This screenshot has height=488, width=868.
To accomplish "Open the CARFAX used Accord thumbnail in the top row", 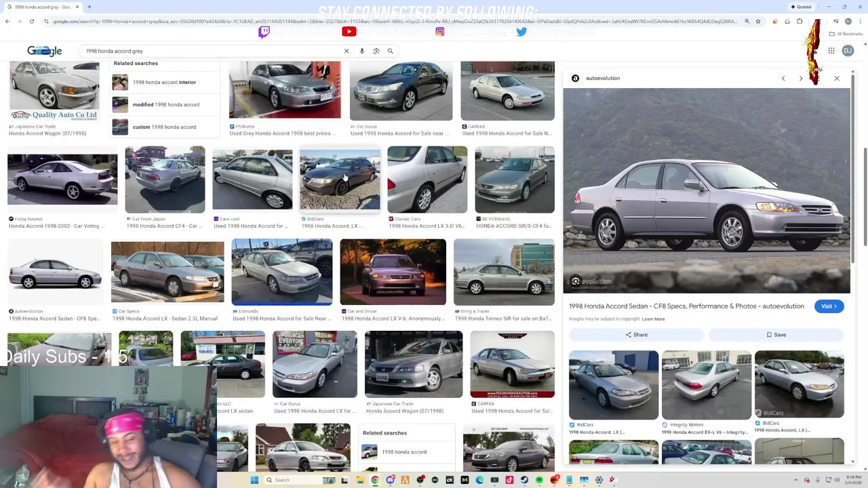I will point(507,91).
